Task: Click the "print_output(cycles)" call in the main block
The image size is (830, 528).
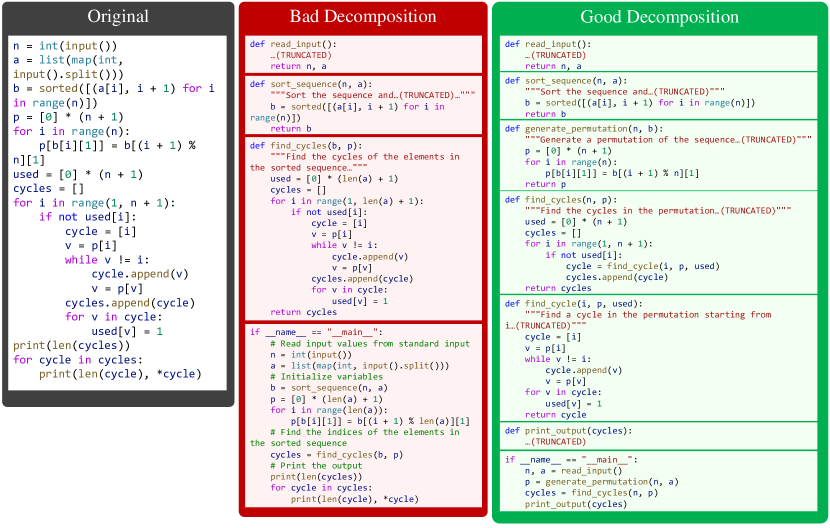Action: click(576, 504)
